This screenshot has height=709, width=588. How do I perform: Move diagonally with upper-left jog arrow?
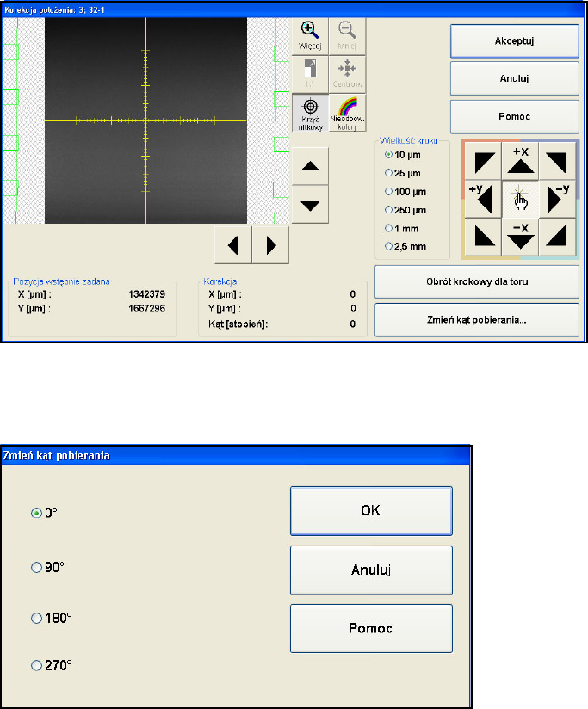[483, 162]
